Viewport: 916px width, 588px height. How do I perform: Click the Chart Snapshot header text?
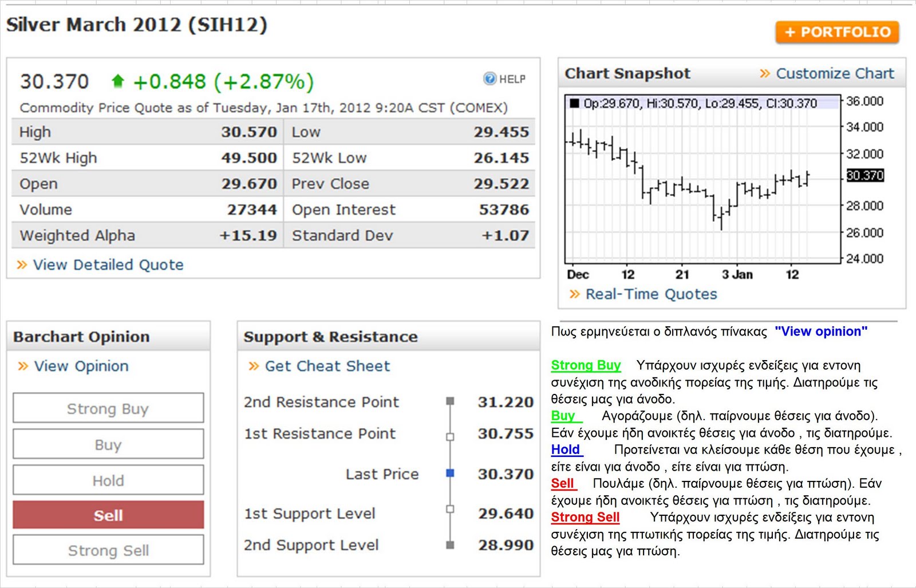click(627, 73)
